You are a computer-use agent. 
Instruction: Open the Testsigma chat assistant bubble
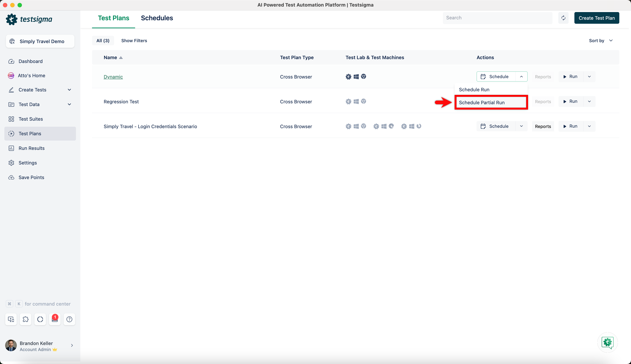pyautogui.click(x=607, y=342)
